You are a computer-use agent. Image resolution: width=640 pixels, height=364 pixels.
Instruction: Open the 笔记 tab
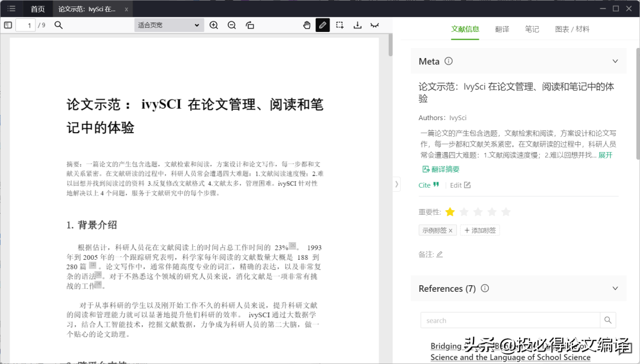point(532,29)
